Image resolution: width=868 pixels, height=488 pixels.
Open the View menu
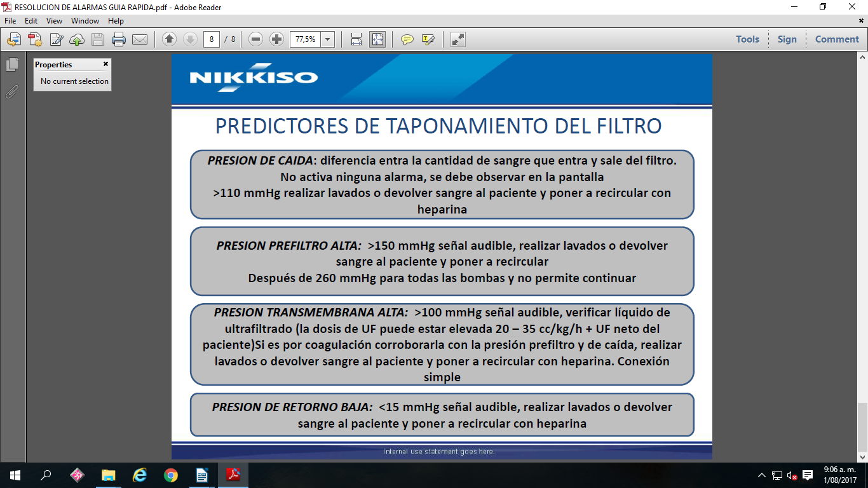54,21
